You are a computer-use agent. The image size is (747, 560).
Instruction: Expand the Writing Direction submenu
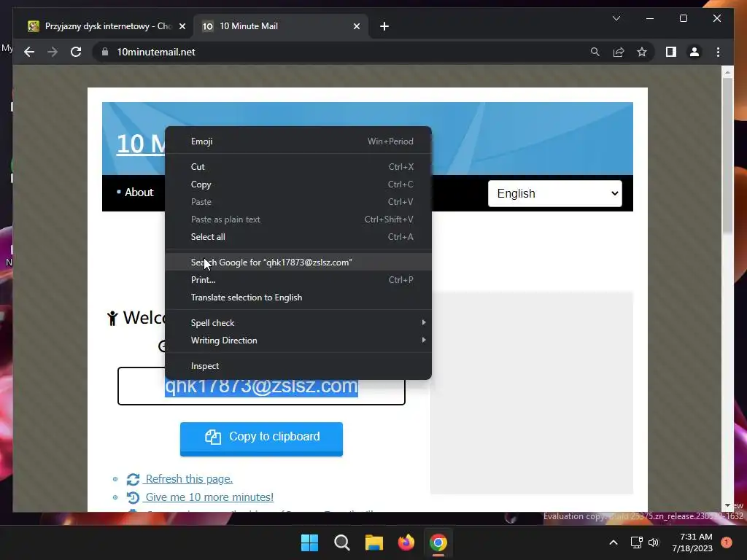point(298,341)
